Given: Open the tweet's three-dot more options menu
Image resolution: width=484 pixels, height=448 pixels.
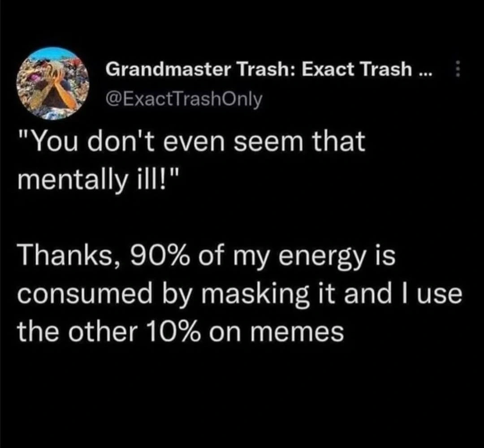Looking at the screenshot, I should point(458,69).
